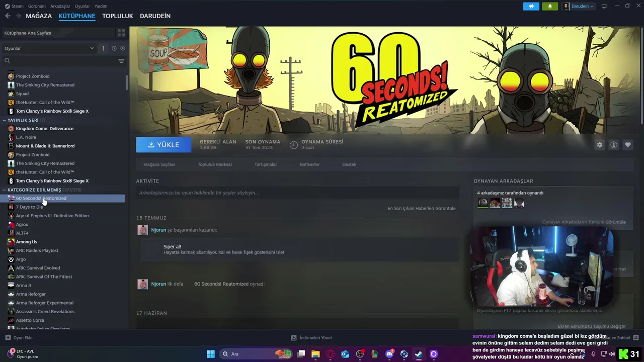This screenshot has width=644, height=362.
Task: Switch to TOPLULUK tab
Action: click(118, 16)
